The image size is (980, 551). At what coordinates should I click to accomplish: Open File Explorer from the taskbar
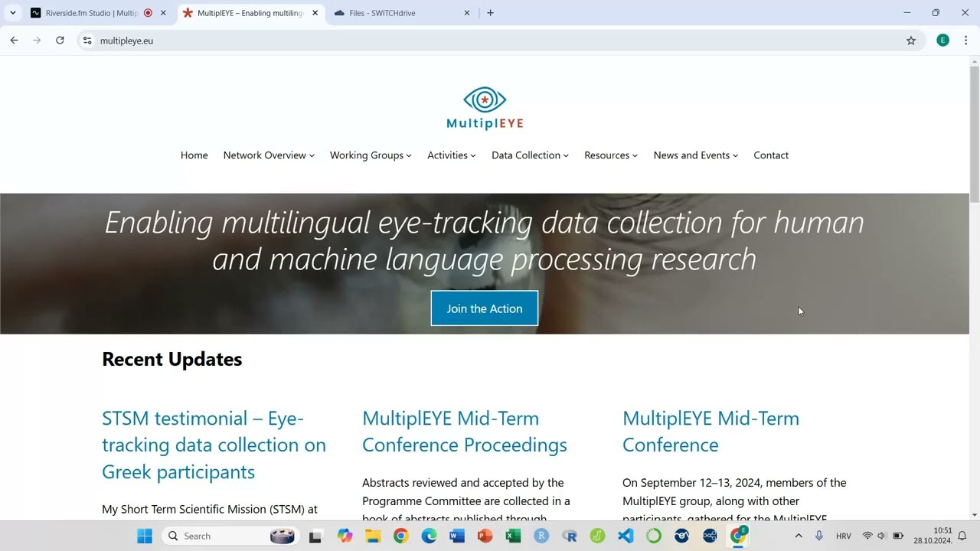point(373,536)
